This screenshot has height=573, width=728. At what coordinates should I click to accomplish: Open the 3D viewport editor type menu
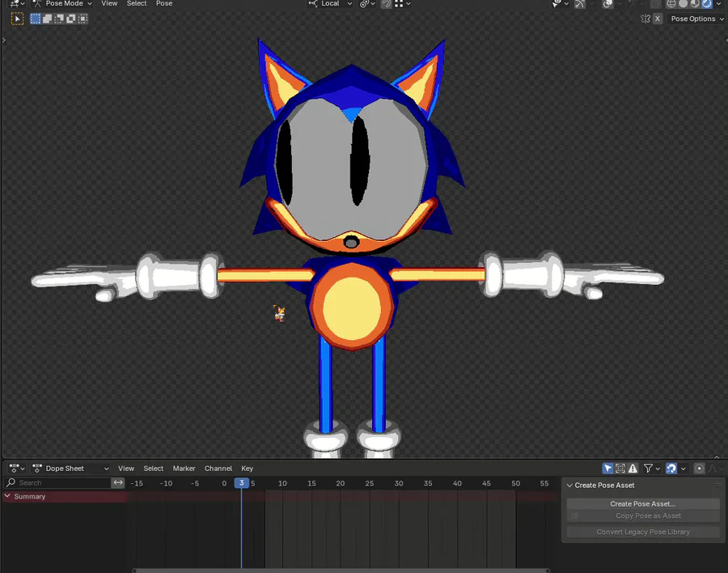[17, 4]
